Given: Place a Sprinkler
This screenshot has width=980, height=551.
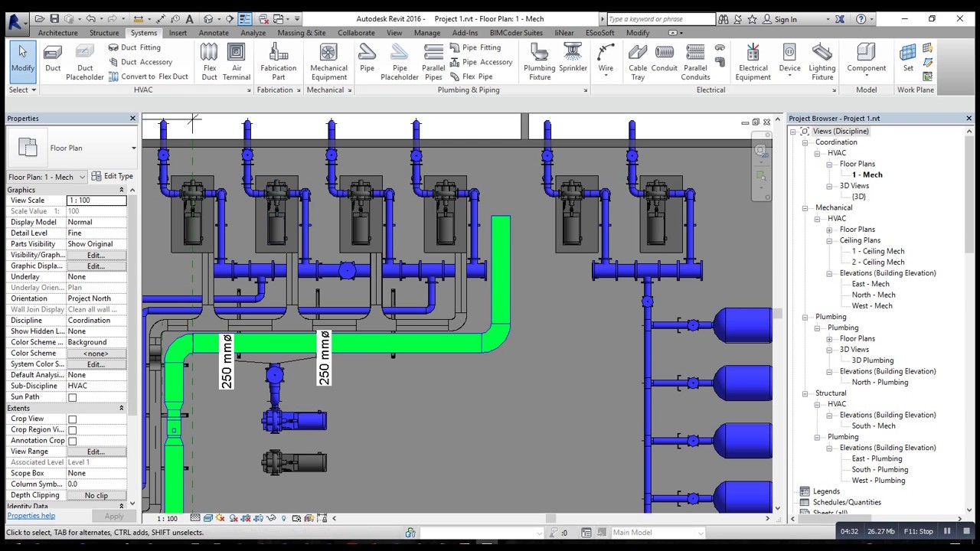Looking at the screenshot, I should click(x=573, y=61).
